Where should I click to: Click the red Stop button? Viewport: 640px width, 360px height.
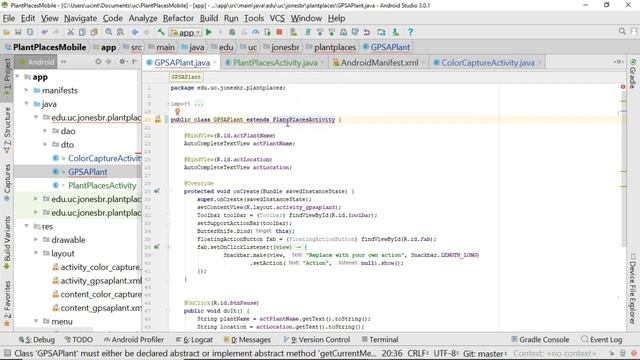(279, 32)
